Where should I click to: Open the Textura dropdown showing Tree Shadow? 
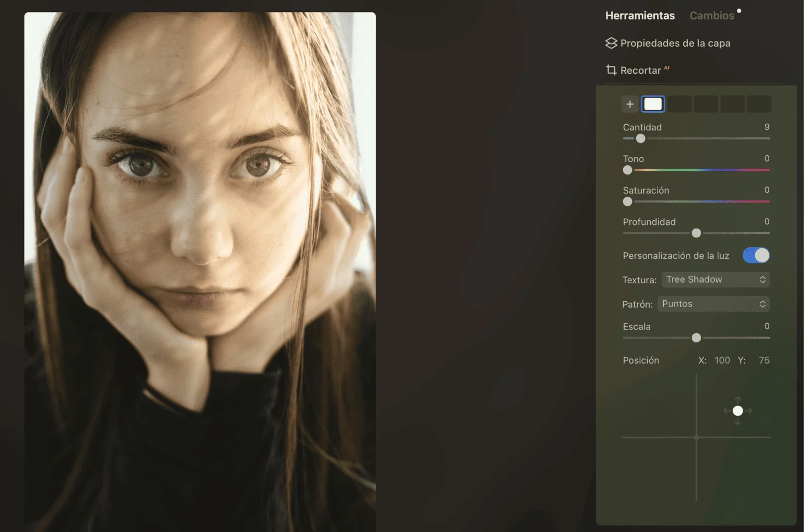[x=716, y=280]
